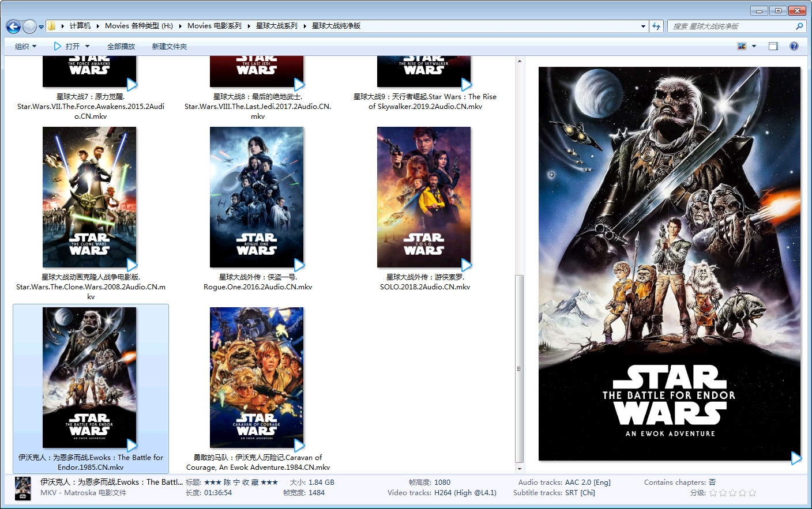Expand the address bar history dropdown
Viewport: 812px width, 509px height.
(643, 27)
